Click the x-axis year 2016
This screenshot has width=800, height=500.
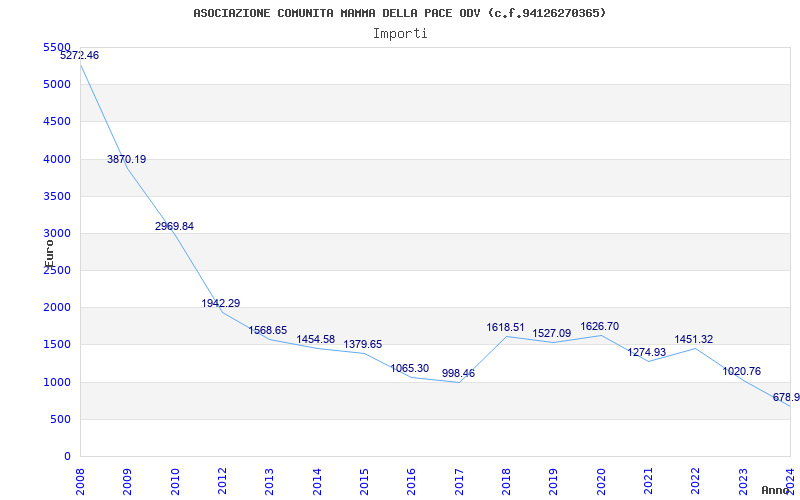(411, 482)
